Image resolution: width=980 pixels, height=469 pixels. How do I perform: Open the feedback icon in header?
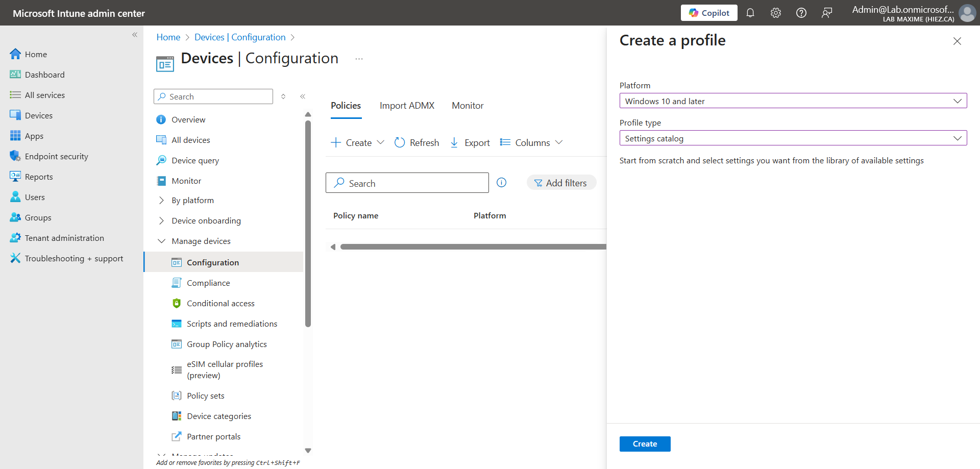826,13
